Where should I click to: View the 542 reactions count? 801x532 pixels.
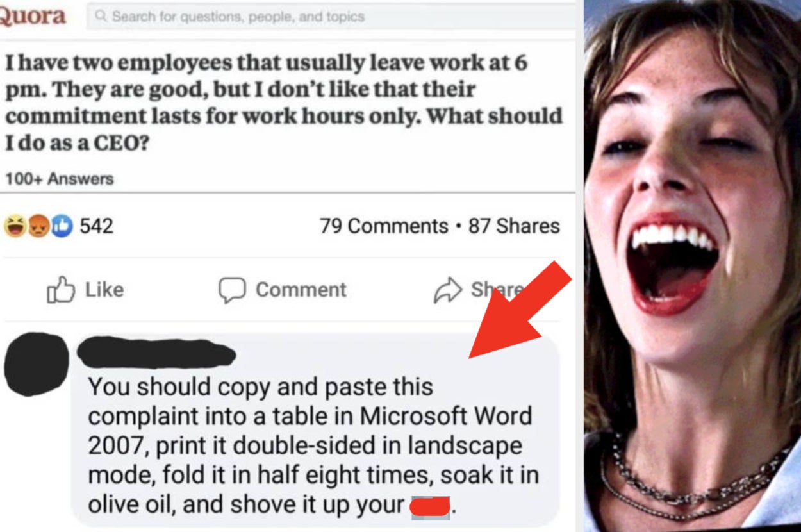(x=96, y=226)
